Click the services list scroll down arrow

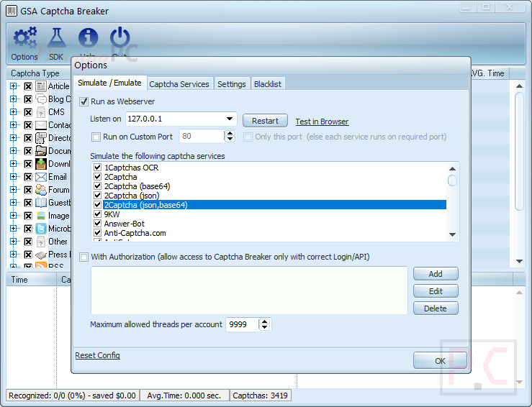coord(452,234)
